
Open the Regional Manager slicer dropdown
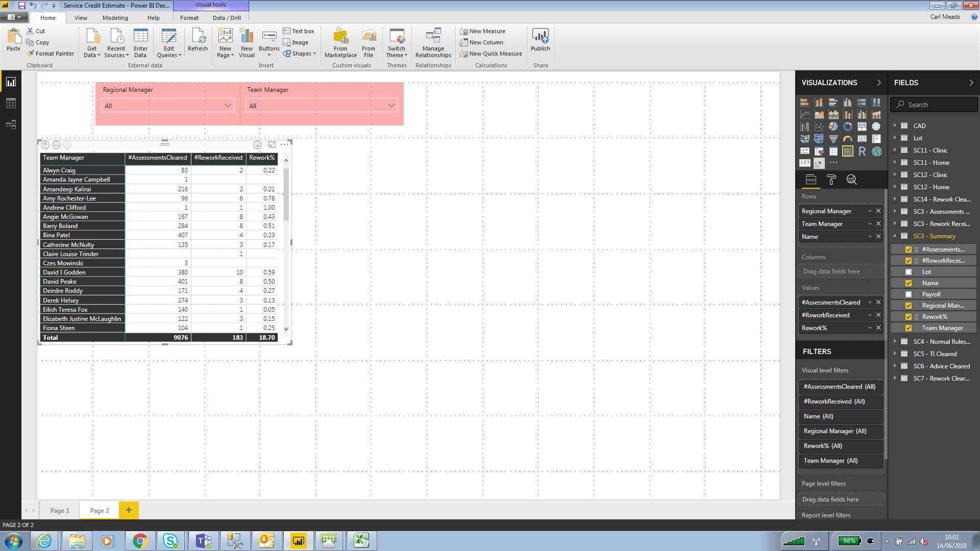[168, 106]
